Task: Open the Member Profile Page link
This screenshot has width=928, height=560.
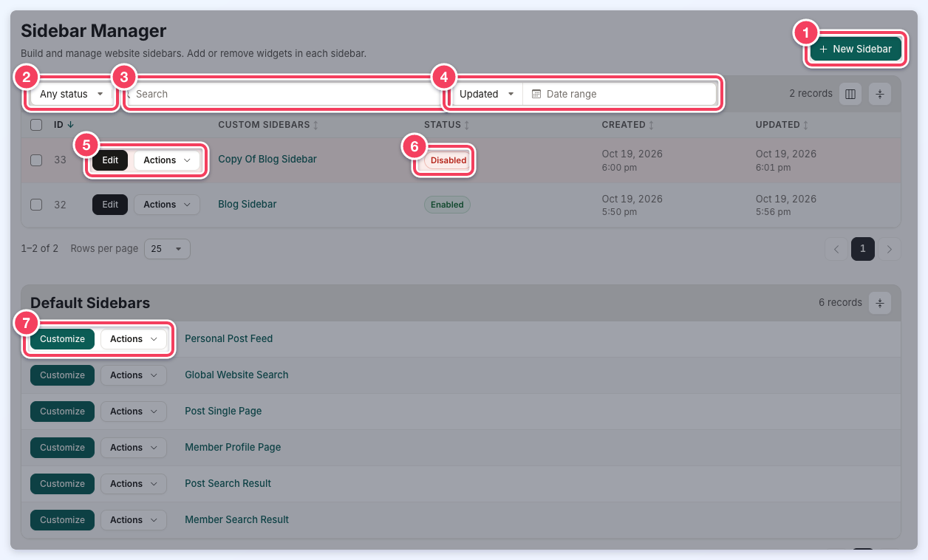Action: click(x=233, y=447)
